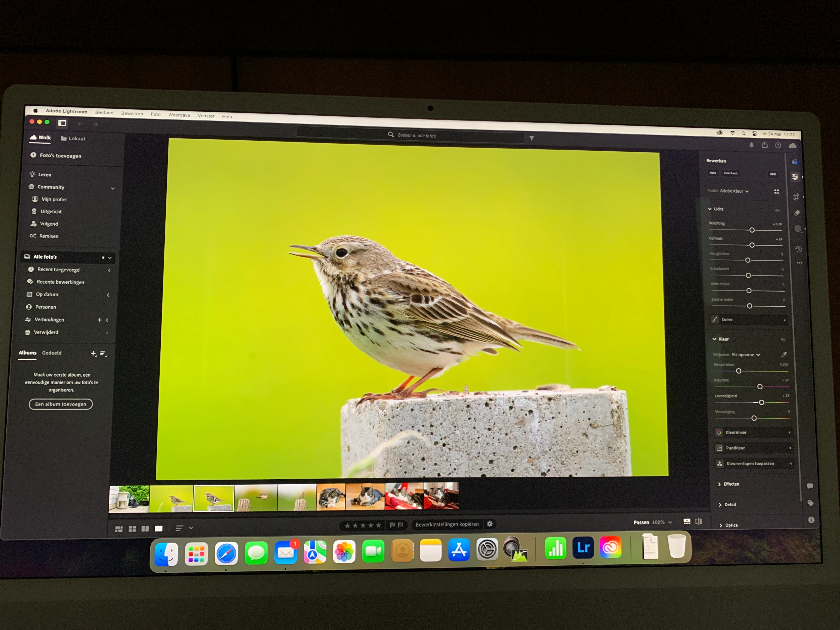
Task: Click Bewerkinstellingen kopiëren button
Action: (447, 524)
